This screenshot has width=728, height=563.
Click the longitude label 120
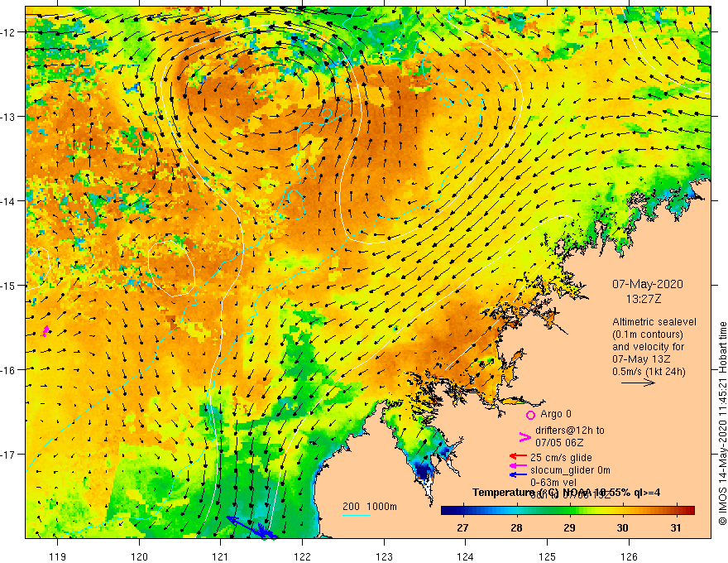[x=139, y=556]
